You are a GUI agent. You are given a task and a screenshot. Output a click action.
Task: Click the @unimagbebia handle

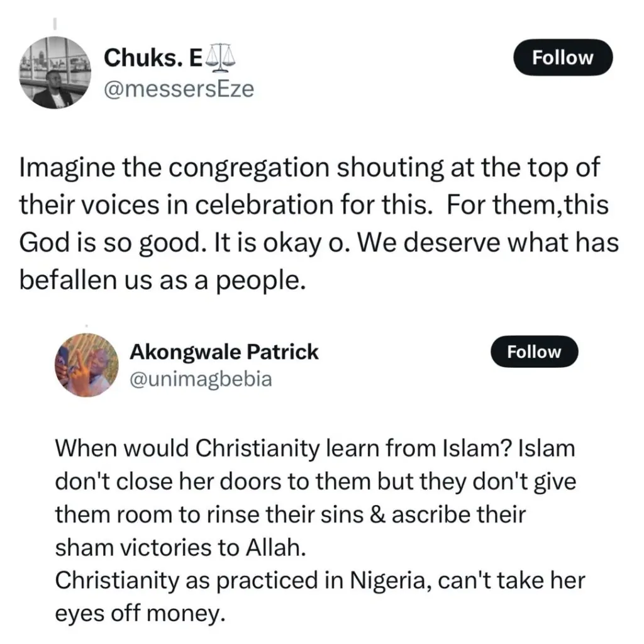coord(201,379)
